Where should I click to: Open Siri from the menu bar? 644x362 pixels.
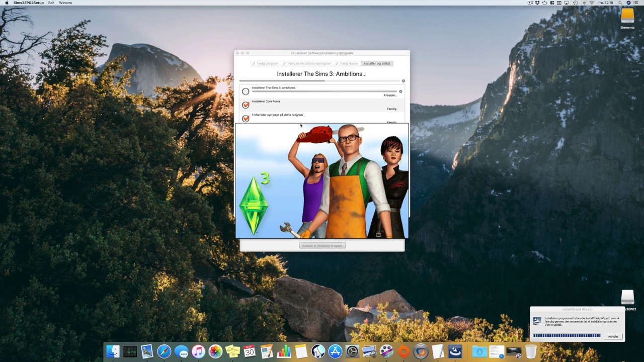tap(628, 3)
